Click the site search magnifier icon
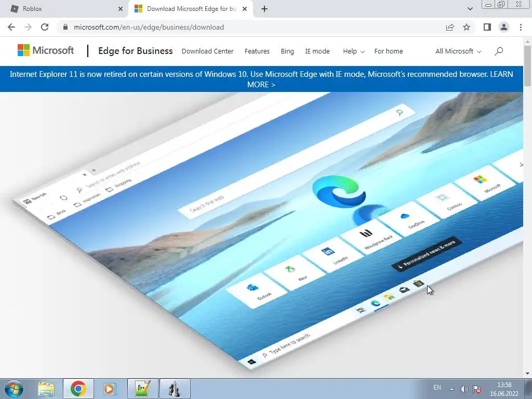Viewport: 532px width, 399px height. point(499,51)
